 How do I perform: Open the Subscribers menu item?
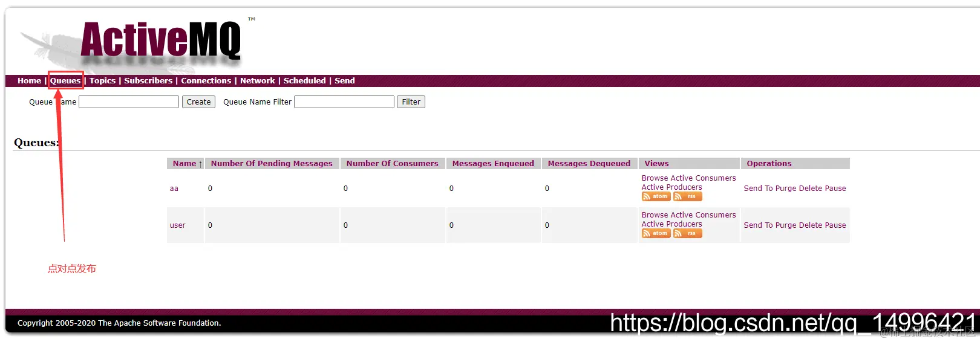click(148, 80)
